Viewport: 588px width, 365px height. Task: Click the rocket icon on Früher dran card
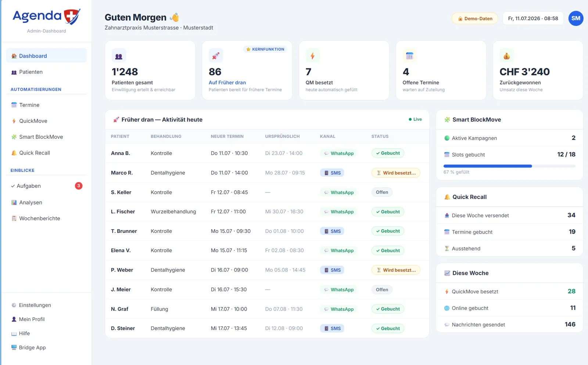[x=216, y=56]
